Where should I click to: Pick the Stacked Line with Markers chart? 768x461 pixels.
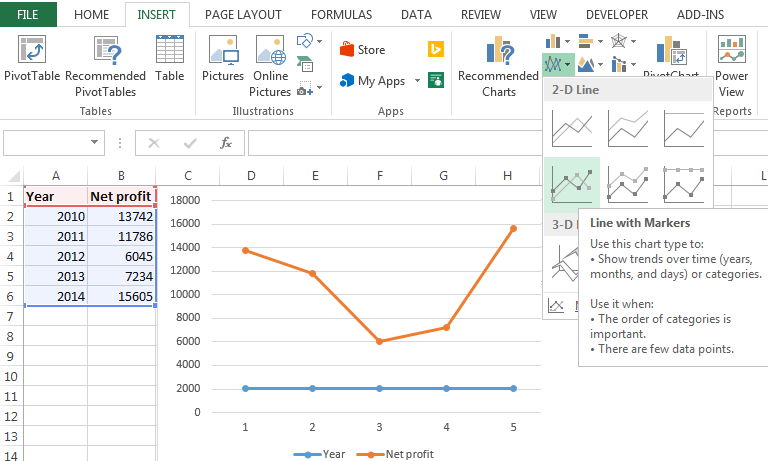point(627,184)
